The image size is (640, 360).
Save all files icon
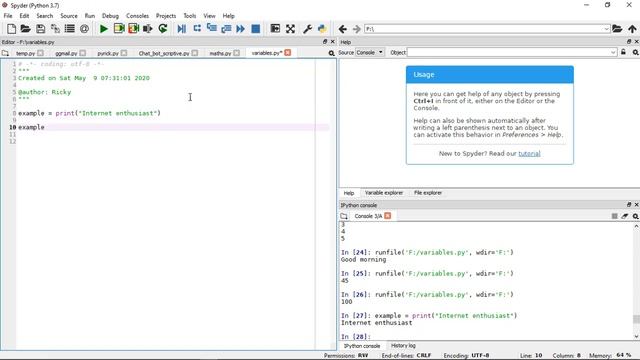coord(55,29)
